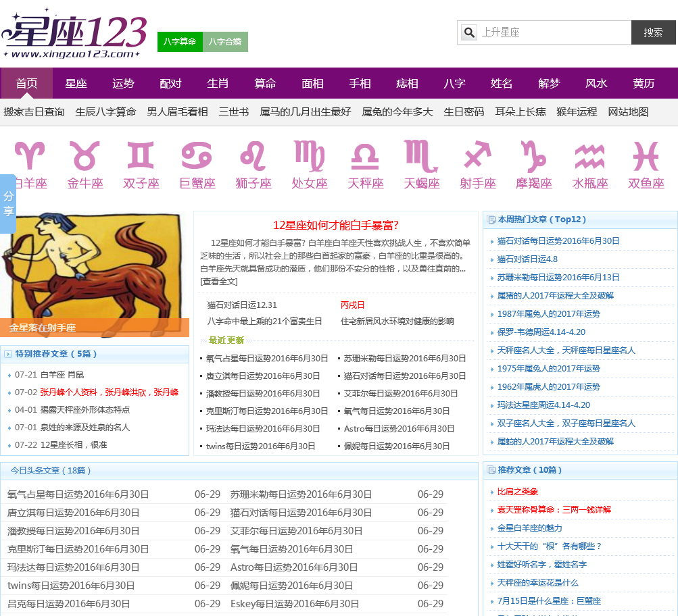Screen dimensions: 678x616
Task: Open 解梦 navigation item
Action: click(549, 83)
